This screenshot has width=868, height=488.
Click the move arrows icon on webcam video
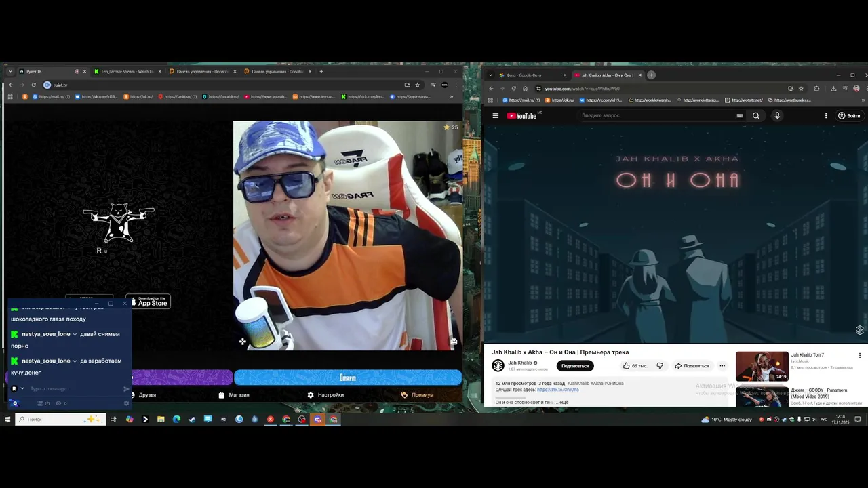point(242,342)
